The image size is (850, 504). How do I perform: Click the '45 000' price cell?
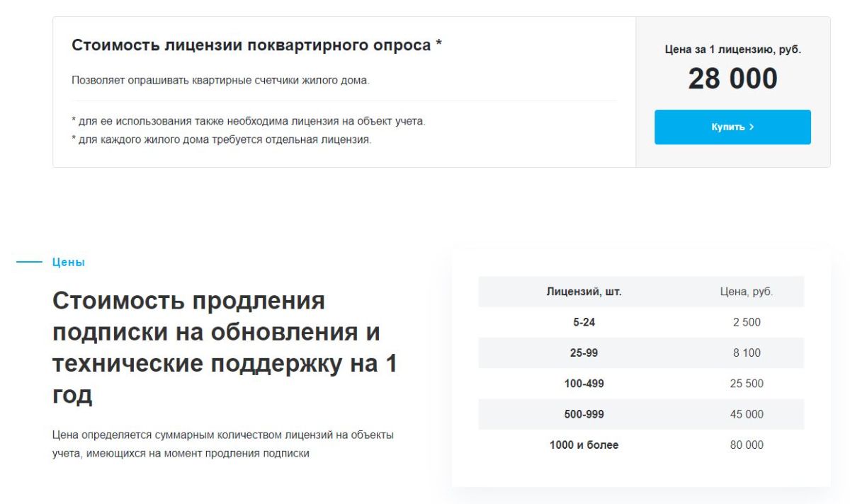[x=747, y=414]
